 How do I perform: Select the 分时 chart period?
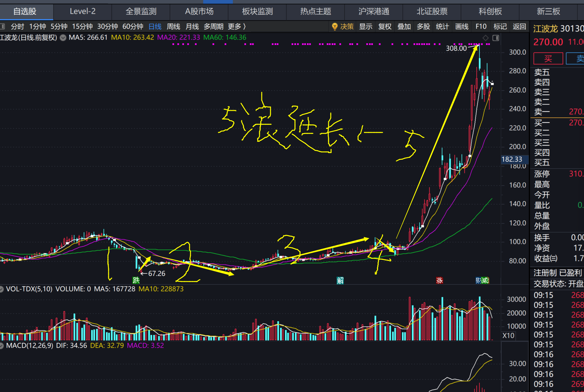17,27
